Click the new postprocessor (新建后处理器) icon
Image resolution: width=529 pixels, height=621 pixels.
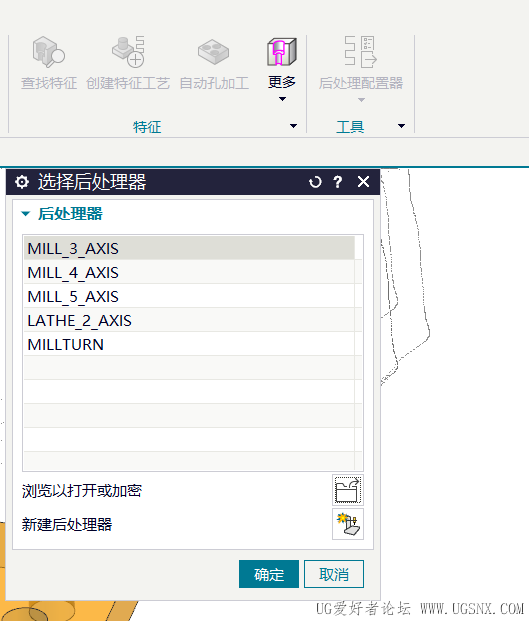[x=348, y=524]
